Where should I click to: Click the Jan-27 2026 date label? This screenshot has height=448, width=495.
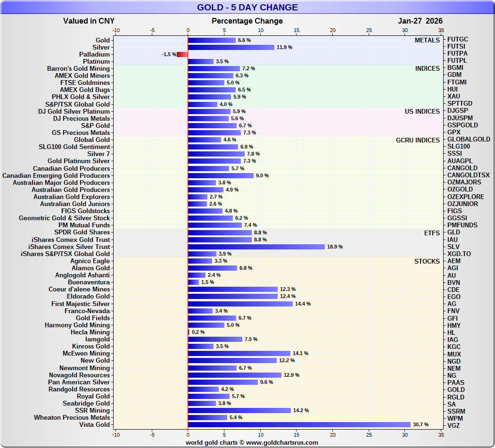click(x=420, y=21)
